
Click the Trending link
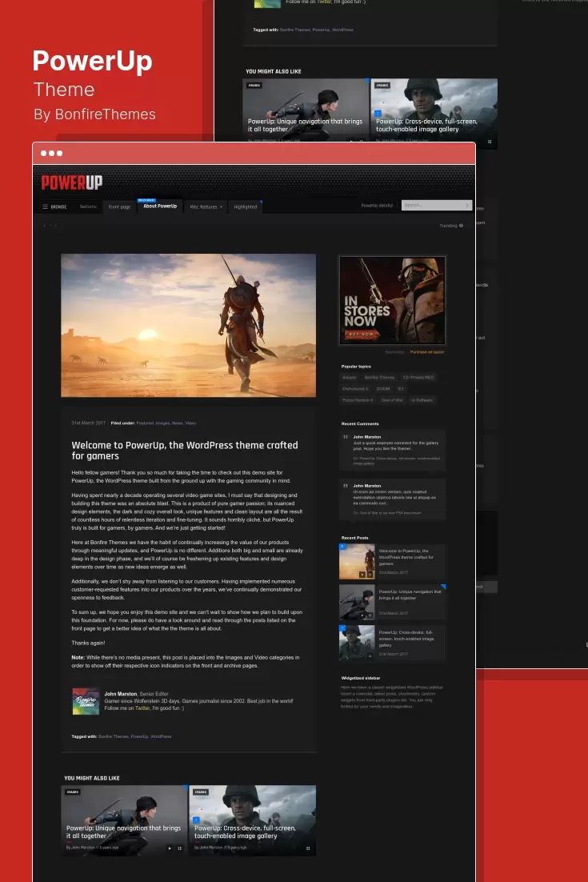tap(448, 226)
